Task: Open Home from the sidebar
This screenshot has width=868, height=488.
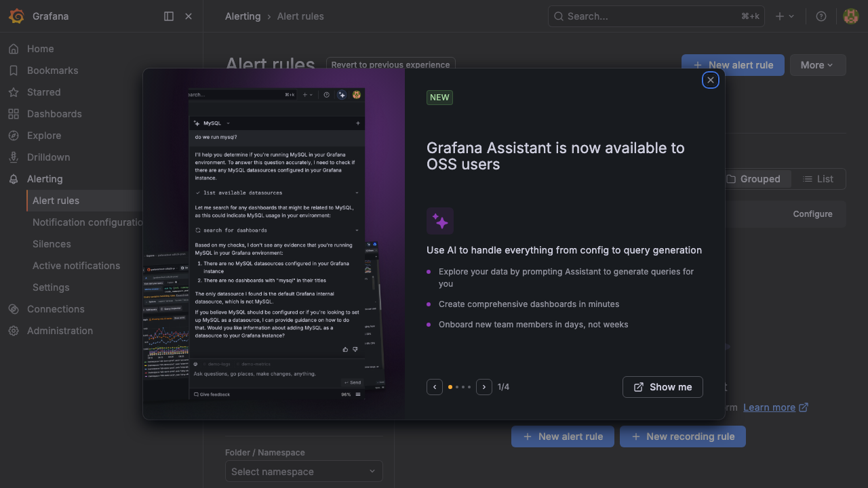Action: 40,49
